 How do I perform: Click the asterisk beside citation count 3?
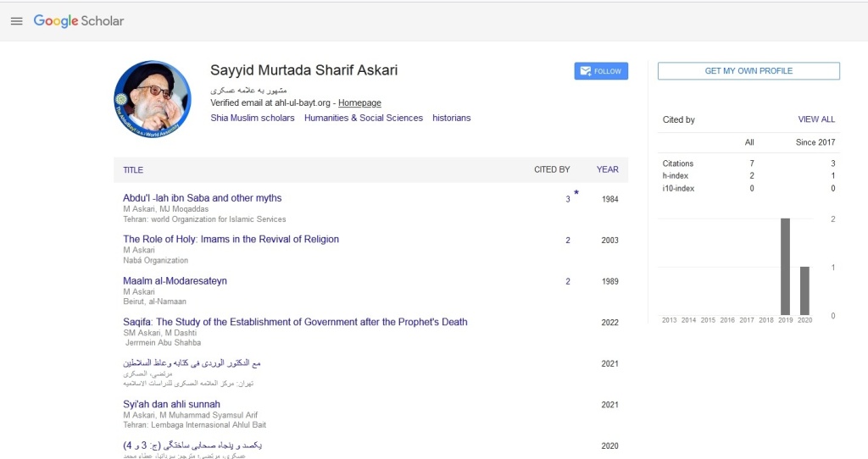(x=576, y=194)
